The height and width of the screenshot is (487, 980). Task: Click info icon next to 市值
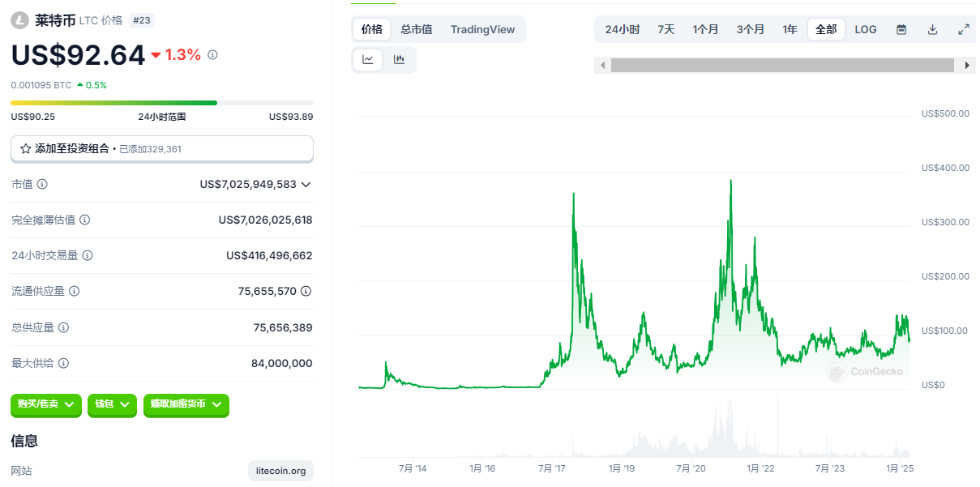pos(43,184)
